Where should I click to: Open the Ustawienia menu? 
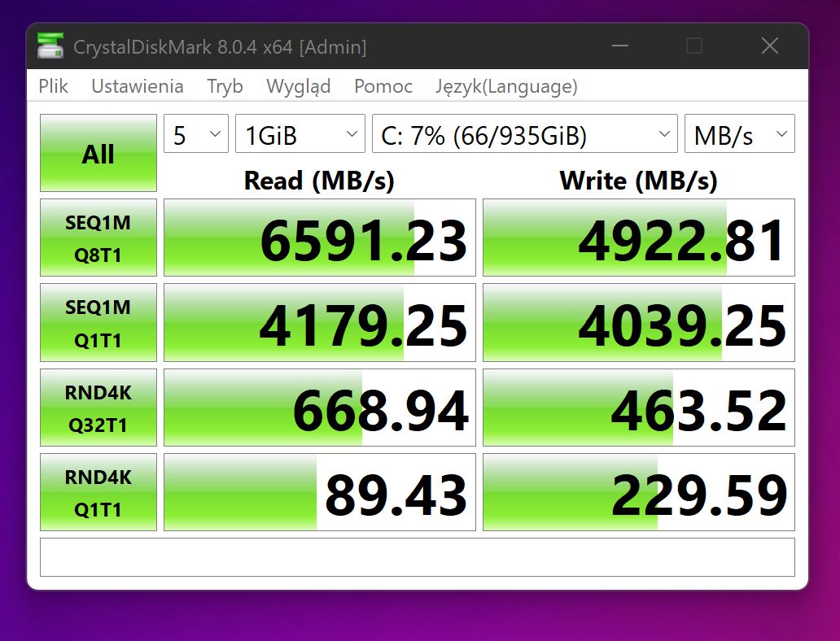click(137, 86)
